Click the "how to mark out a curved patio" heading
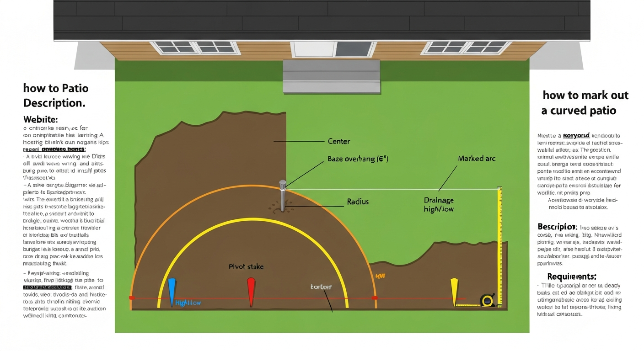Image resolution: width=644 pixels, height=351 pixels. [x=585, y=103]
